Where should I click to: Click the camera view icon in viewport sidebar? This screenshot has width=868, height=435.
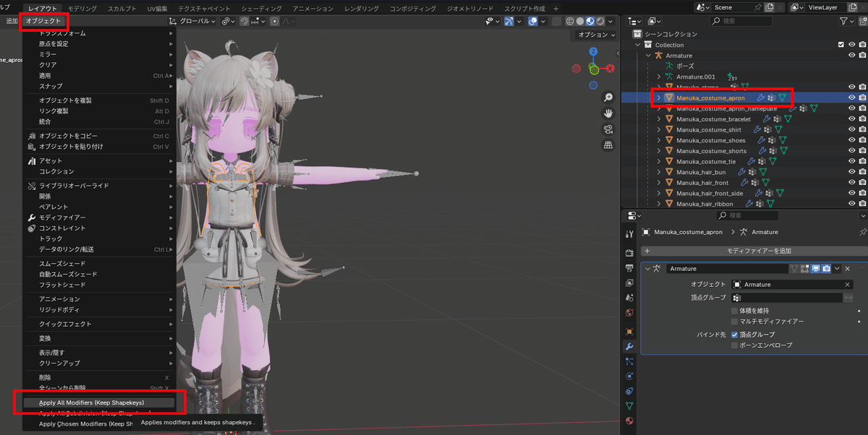coord(607,128)
